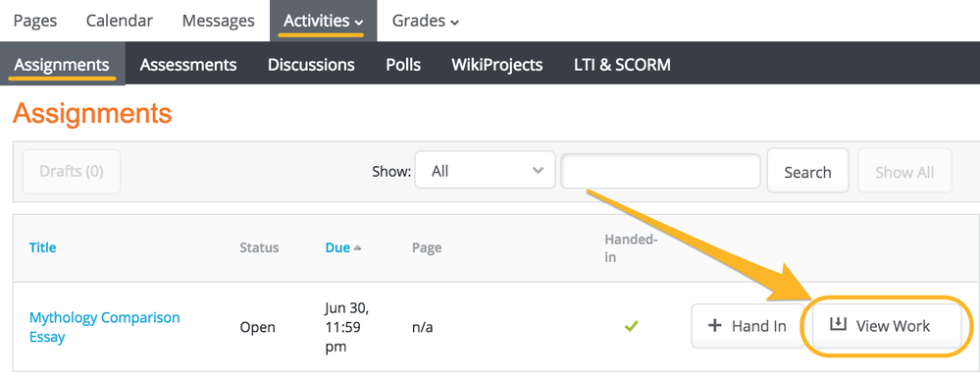980x382 pixels.
Task: Open the Pages tab
Action: pos(35,21)
